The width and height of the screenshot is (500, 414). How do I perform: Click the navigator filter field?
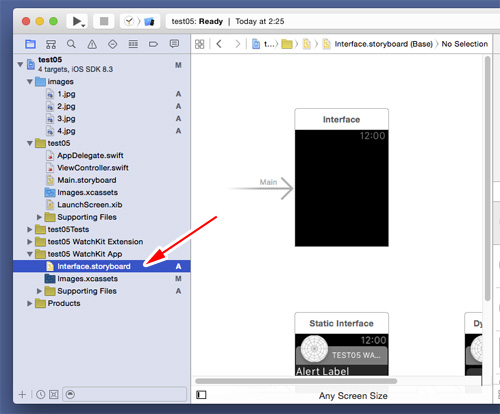(124, 394)
